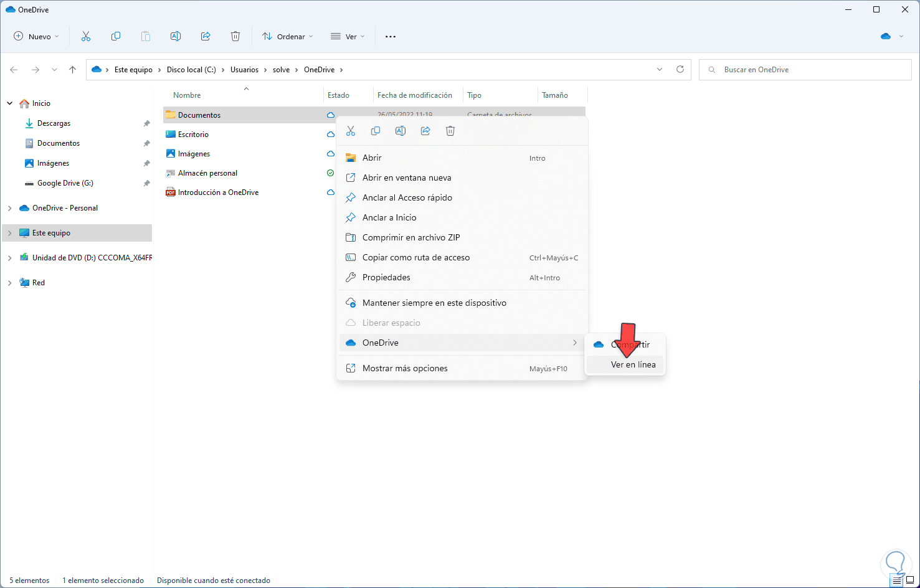920x588 pixels.
Task: Open Documentos in the navigation pane
Action: (x=59, y=143)
